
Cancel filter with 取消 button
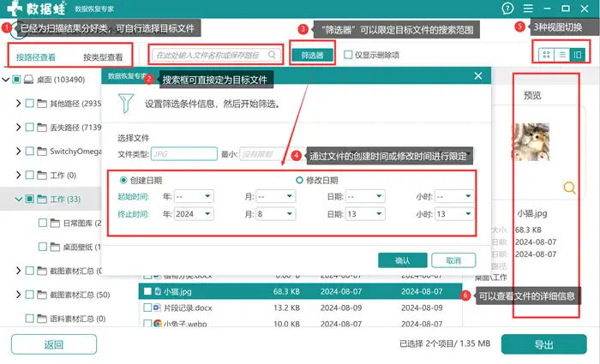tap(453, 260)
